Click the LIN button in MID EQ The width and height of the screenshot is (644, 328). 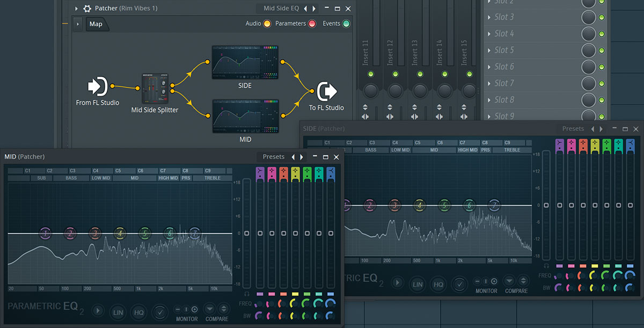tap(118, 312)
